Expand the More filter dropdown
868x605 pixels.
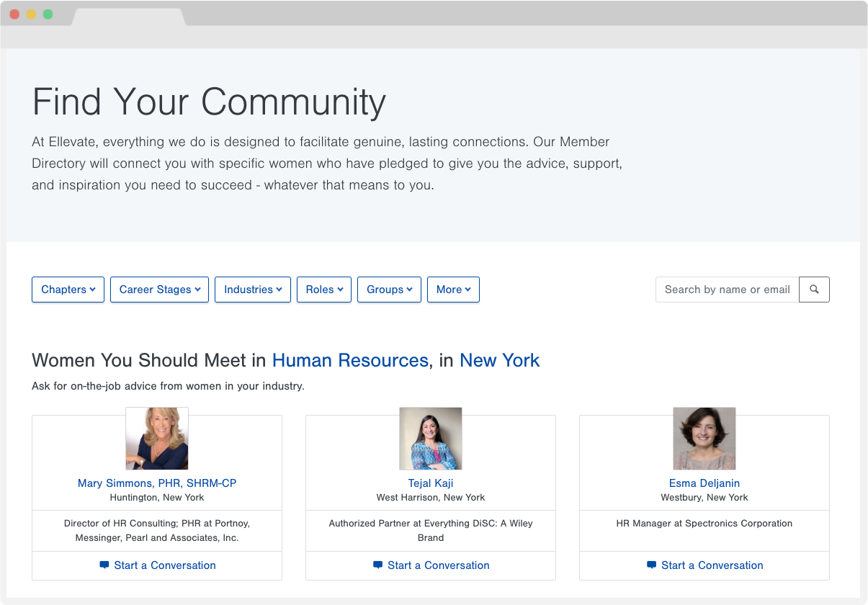click(x=453, y=290)
